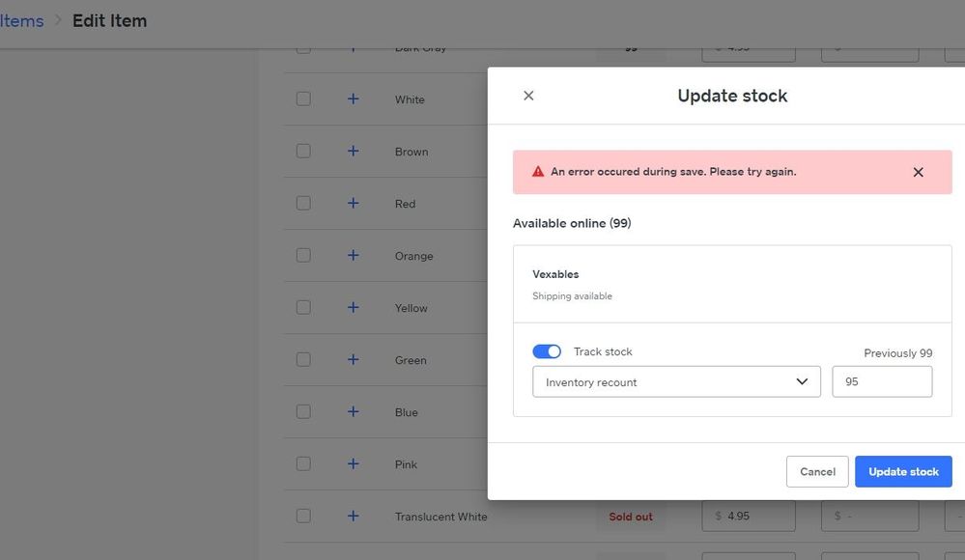Click the plus icon next to Orange

(x=353, y=256)
